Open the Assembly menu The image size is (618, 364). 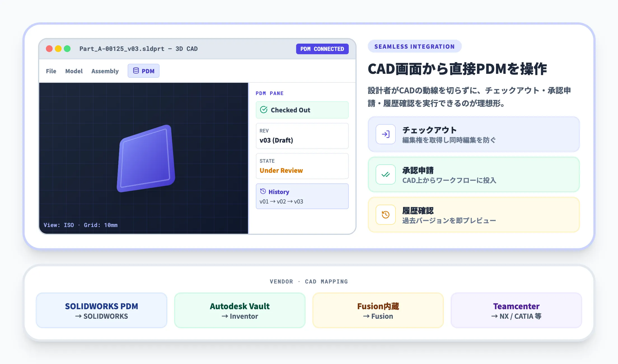tap(105, 71)
